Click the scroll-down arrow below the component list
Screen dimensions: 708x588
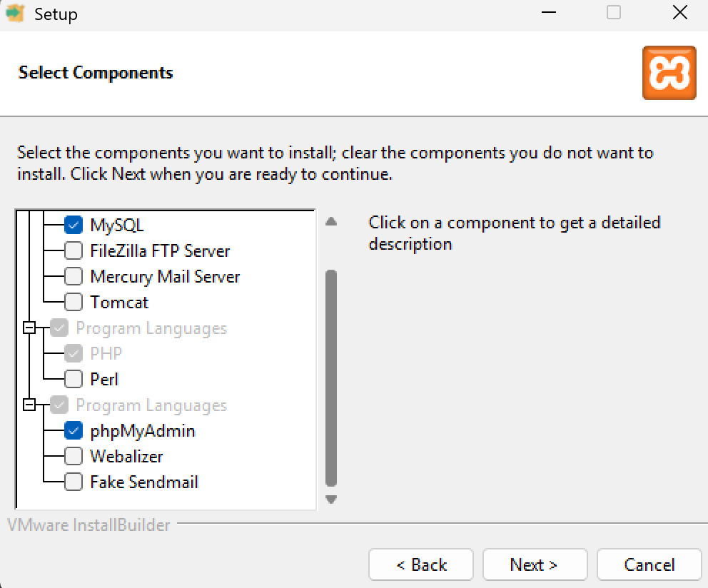tap(330, 500)
